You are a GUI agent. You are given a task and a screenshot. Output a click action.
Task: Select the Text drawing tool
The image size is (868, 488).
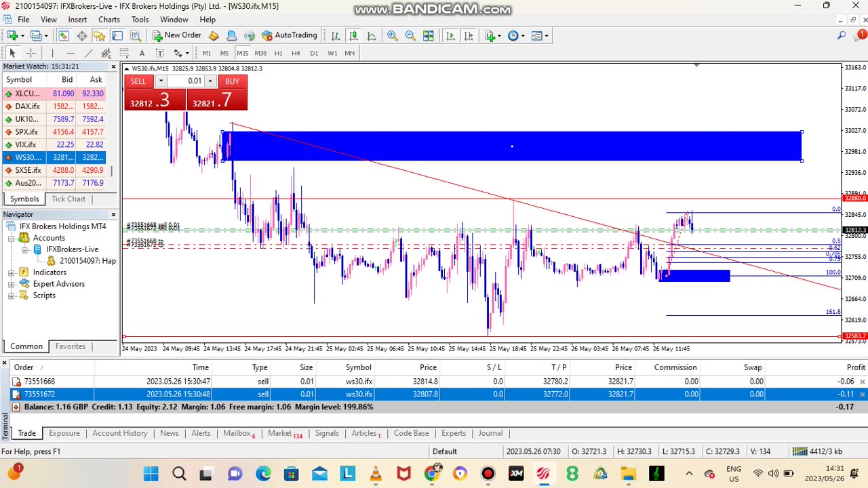coord(142,53)
